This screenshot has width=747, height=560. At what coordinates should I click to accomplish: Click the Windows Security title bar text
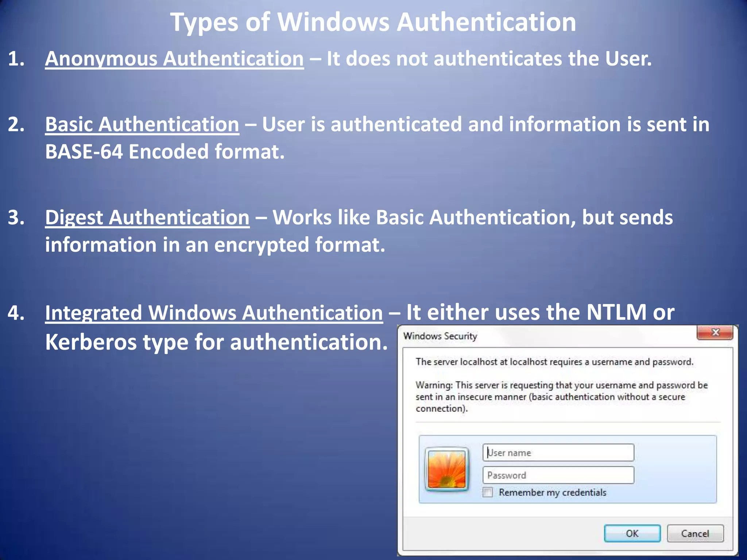pos(440,336)
